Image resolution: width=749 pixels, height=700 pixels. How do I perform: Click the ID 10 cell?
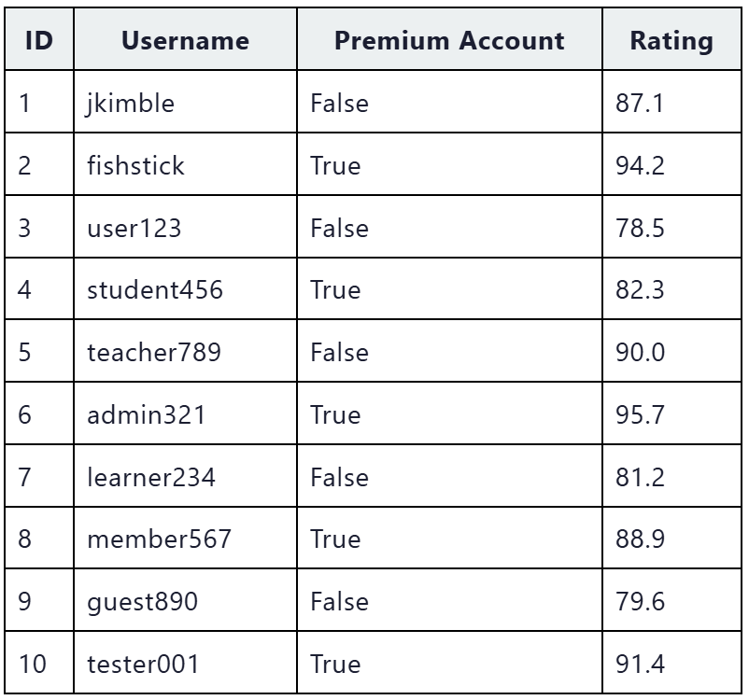coord(39,663)
